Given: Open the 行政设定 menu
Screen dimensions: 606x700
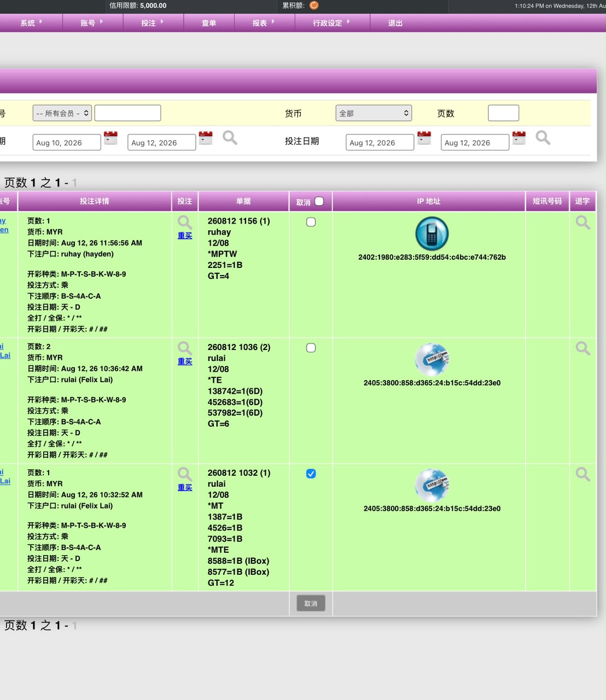Looking at the screenshot, I should coord(331,23).
